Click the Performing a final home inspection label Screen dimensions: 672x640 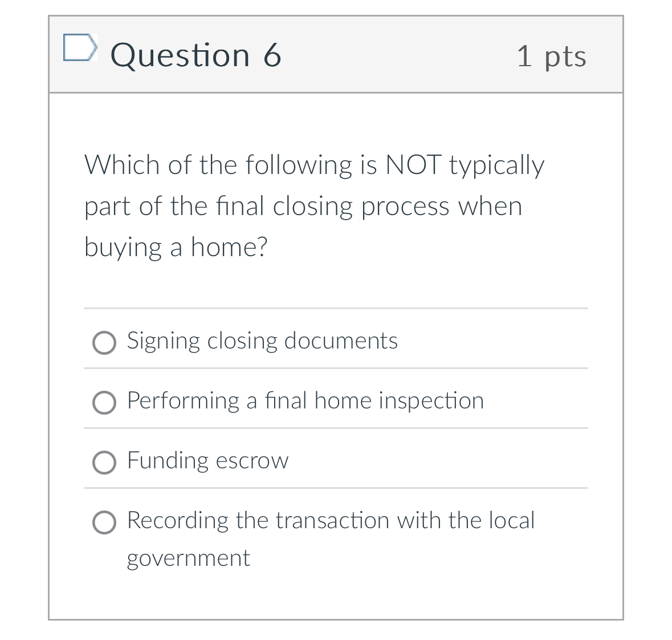(x=306, y=400)
